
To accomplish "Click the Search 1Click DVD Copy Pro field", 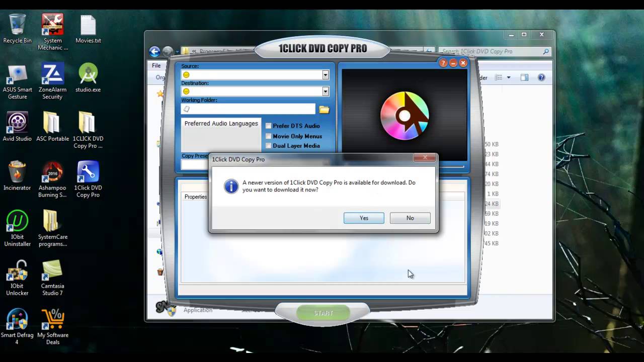I will coord(495,51).
